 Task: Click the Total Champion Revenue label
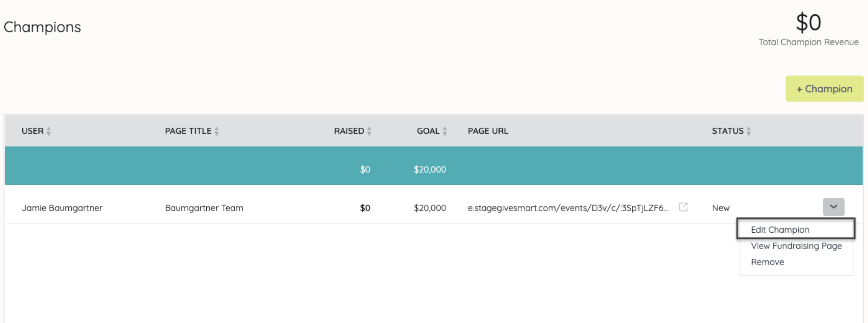(808, 42)
